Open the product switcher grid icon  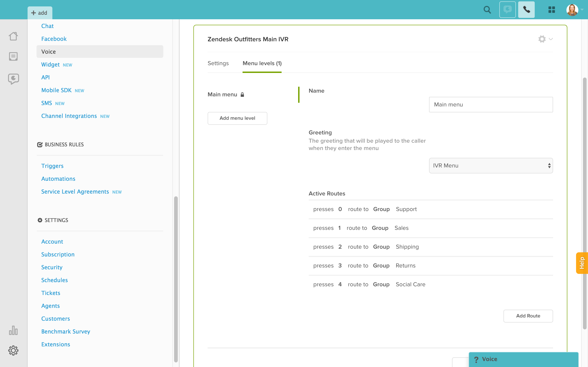[x=551, y=10]
